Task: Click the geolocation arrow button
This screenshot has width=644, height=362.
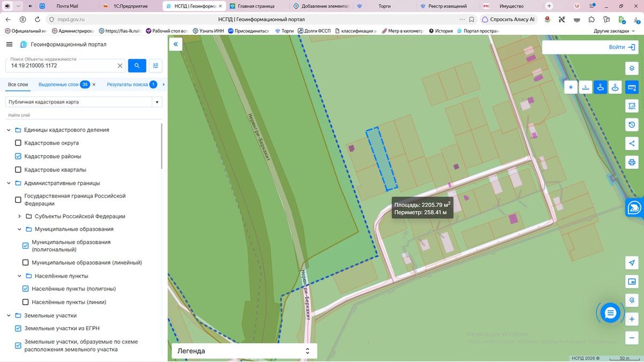Action: pyautogui.click(x=632, y=263)
